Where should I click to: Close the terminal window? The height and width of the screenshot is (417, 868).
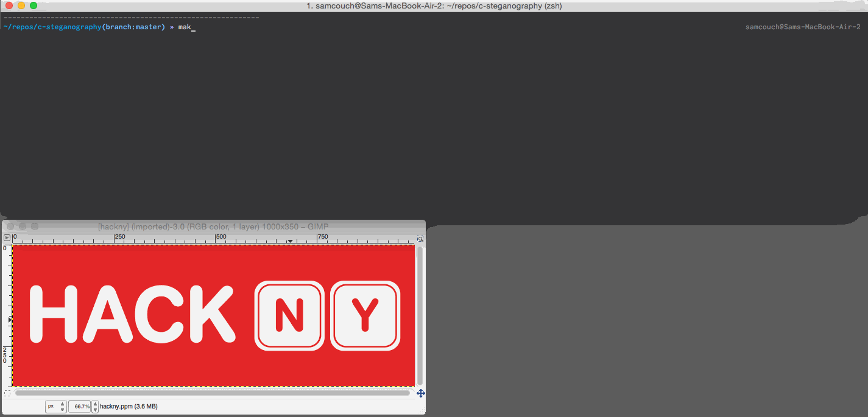[x=9, y=5]
